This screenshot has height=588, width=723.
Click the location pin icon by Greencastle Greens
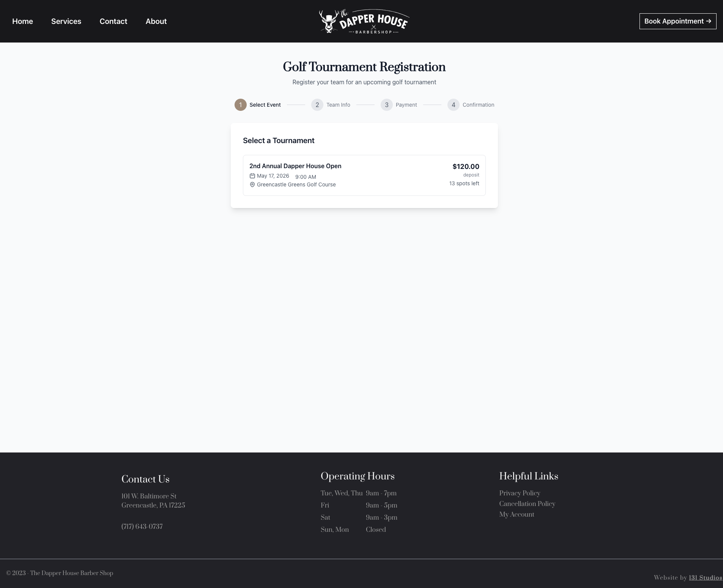coord(252,184)
